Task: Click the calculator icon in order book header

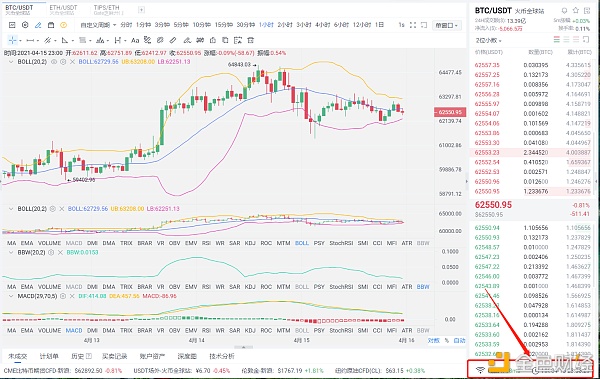Action: pyautogui.click(x=587, y=10)
